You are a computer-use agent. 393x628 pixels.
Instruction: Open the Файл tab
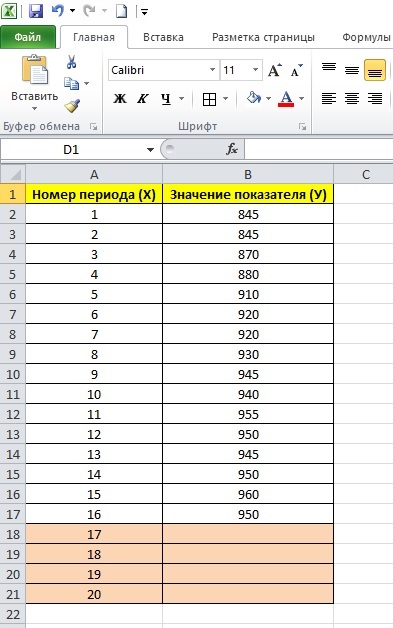tap(28, 37)
